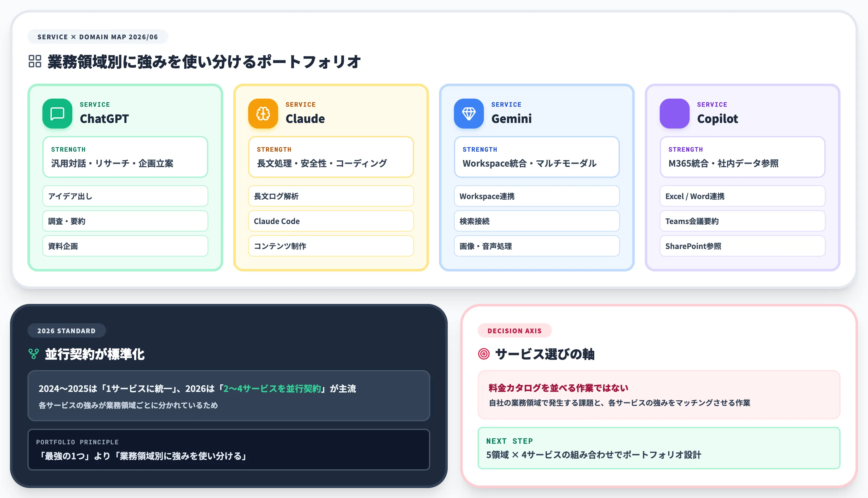Viewport: 868px width, 498px height.
Task: Click the grid icon beside the main heading
Action: (35, 61)
